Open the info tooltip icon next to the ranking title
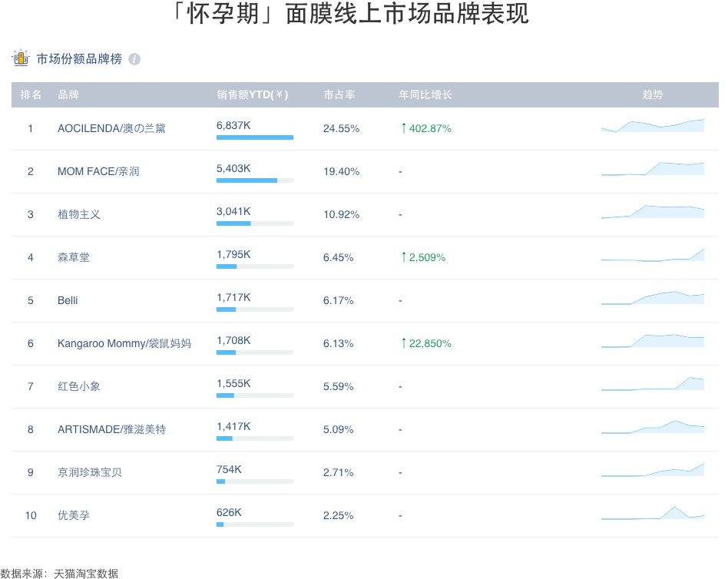The height and width of the screenshot is (579, 728). [x=134, y=58]
